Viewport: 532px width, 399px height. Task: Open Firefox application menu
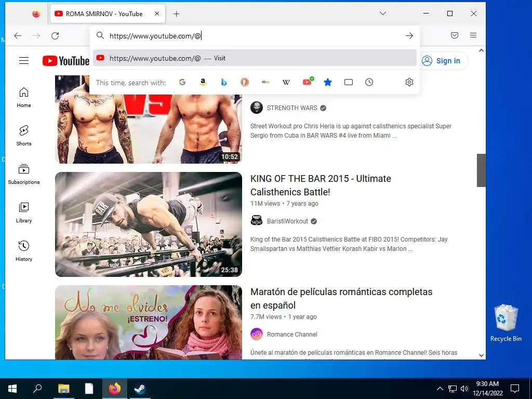473,35
